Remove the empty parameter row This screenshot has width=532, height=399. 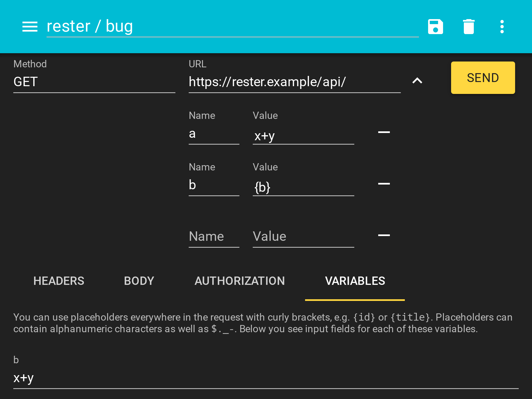point(384,235)
